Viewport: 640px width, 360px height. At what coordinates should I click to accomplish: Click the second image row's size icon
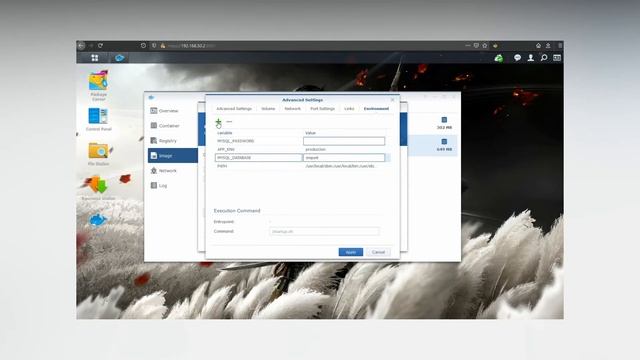pyautogui.click(x=444, y=141)
